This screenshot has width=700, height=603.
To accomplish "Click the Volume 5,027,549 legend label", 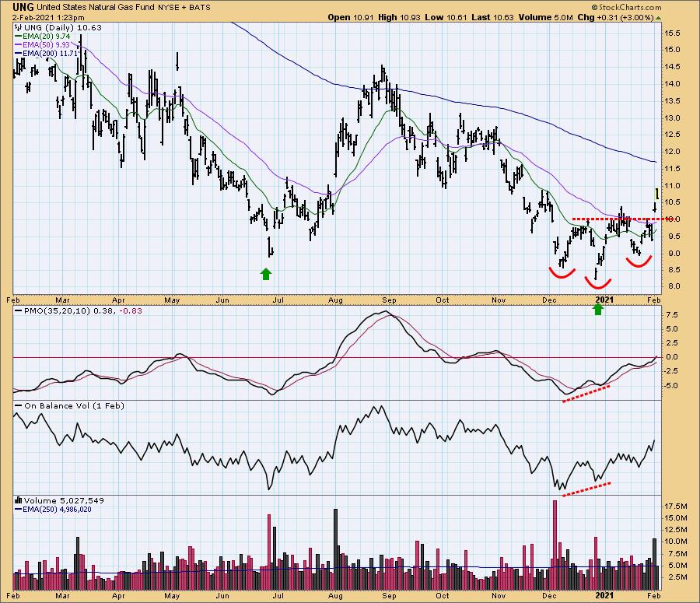I will [x=64, y=501].
